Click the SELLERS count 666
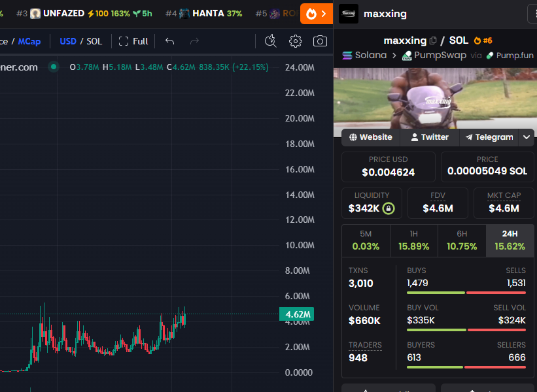The image size is (537, 392). coord(517,358)
